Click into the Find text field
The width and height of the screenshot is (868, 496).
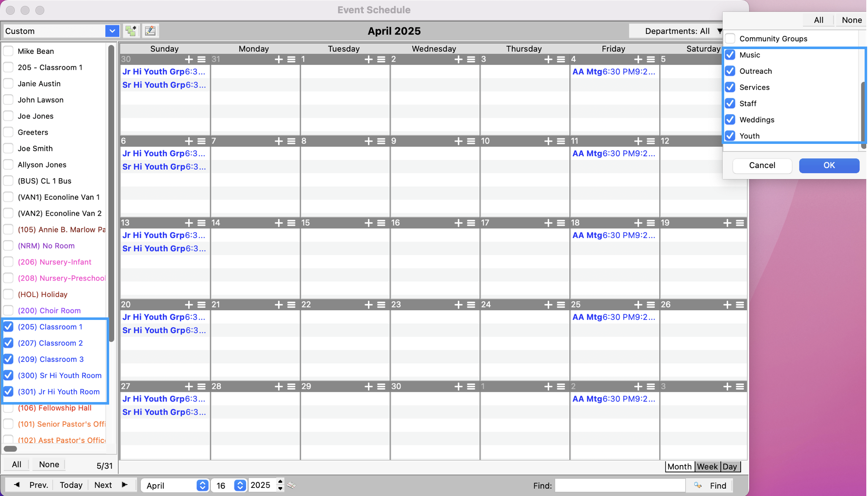click(x=619, y=485)
